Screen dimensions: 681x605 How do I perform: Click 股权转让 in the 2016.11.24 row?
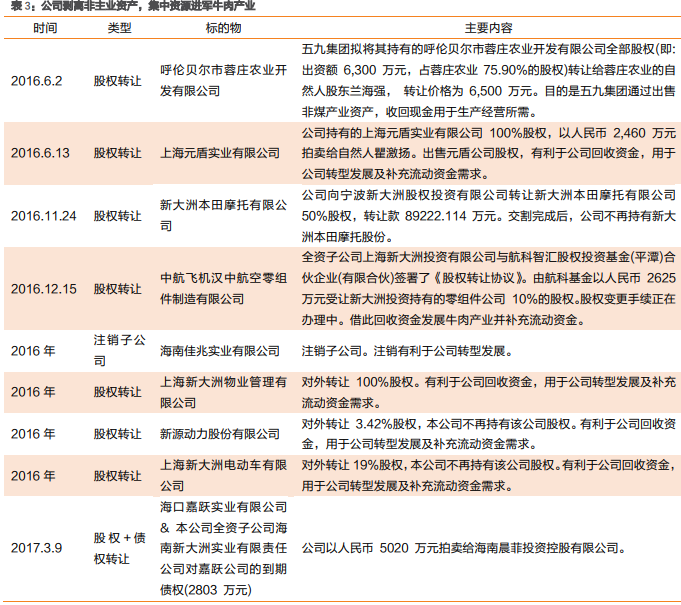click(x=118, y=216)
